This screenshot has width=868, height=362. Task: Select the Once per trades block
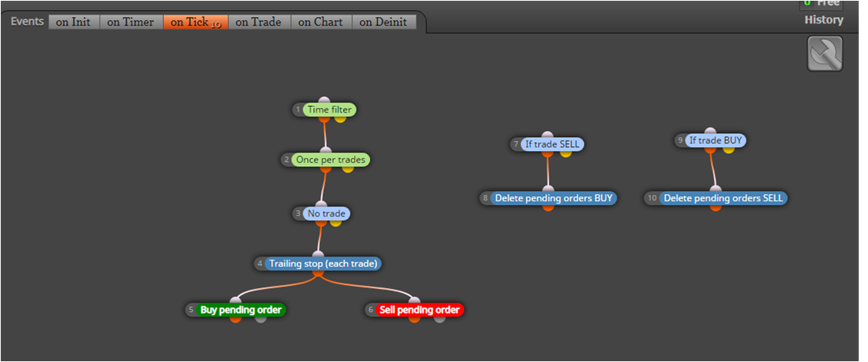click(x=330, y=159)
